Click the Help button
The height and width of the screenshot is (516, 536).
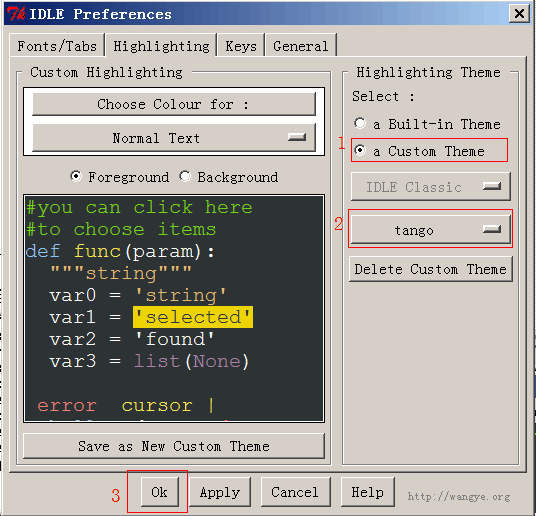point(367,492)
